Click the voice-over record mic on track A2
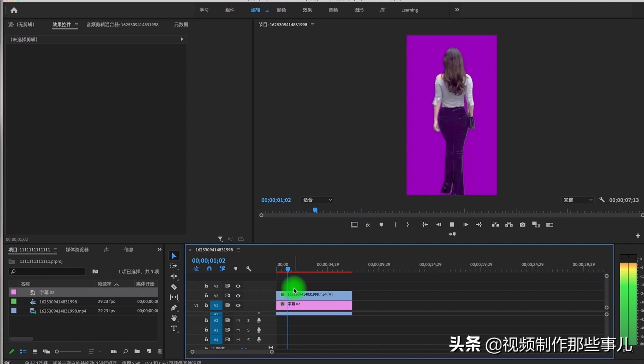The image size is (644, 364). [259, 320]
